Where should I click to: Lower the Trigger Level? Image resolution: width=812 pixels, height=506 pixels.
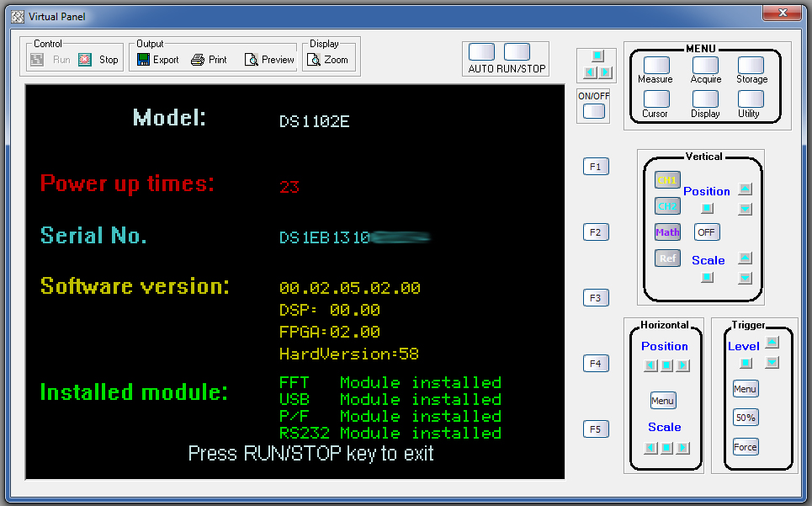pyautogui.click(x=772, y=362)
